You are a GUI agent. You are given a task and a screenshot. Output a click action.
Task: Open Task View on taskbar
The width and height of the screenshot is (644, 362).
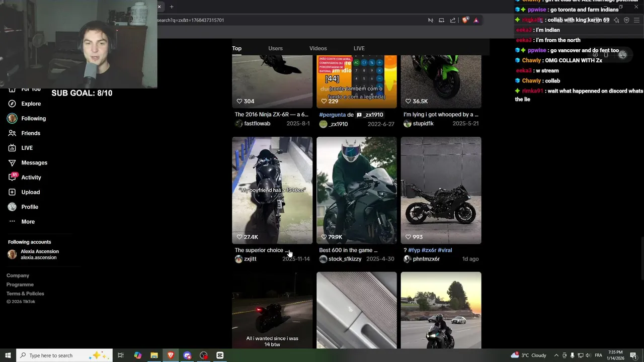(121, 355)
